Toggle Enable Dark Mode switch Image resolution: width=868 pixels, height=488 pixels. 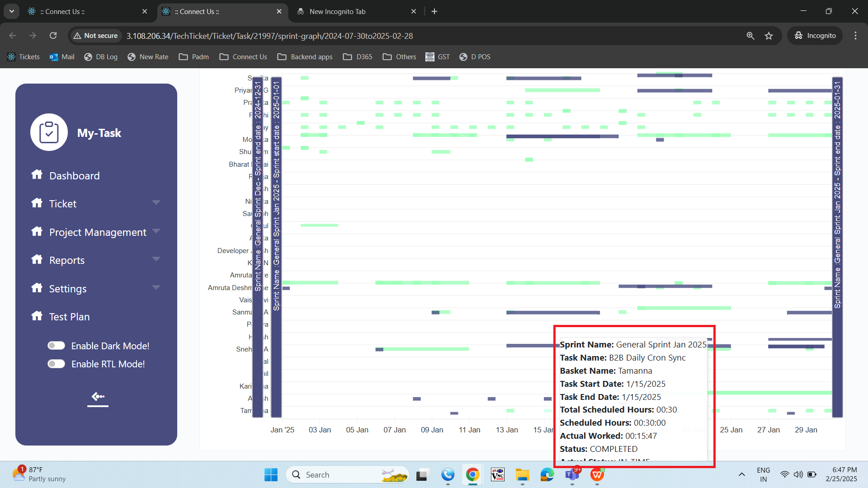tap(56, 346)
